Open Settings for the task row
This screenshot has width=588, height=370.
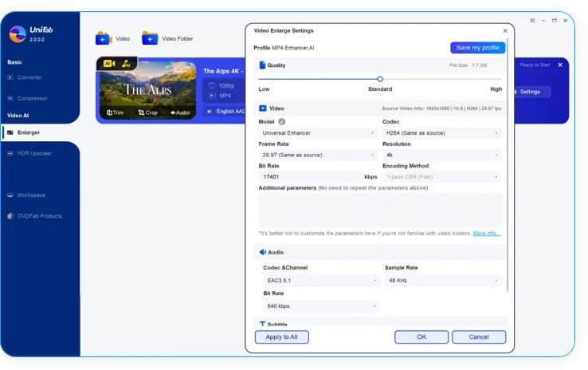pyautogui.click(x=531, y=92)
